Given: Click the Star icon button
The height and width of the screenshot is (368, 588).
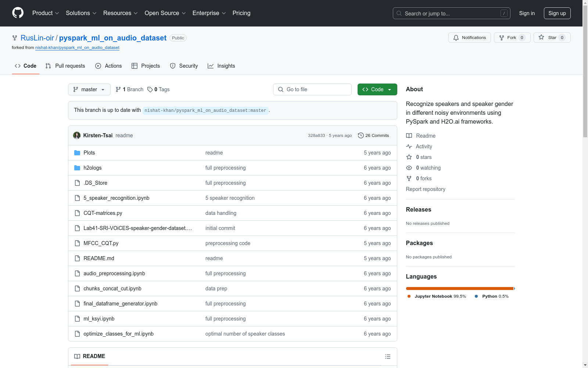Looking at the screenshot, I should [541, 37].
